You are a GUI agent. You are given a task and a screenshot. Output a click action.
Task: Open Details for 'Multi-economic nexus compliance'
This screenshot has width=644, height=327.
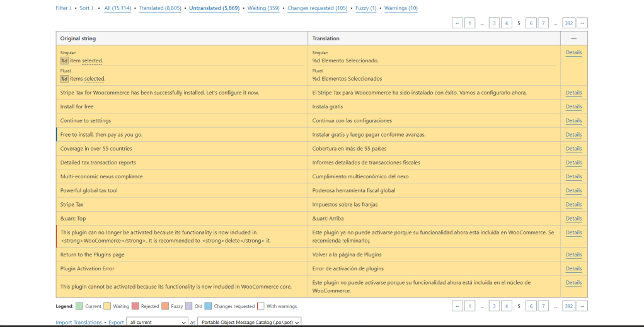point(573,176)
